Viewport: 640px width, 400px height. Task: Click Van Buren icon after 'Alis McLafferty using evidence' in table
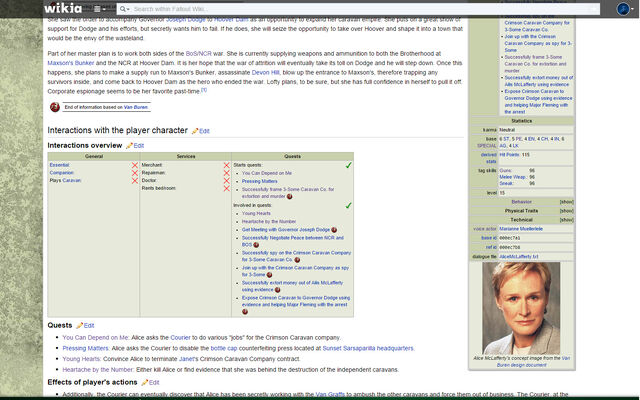(x=278, y=290)
